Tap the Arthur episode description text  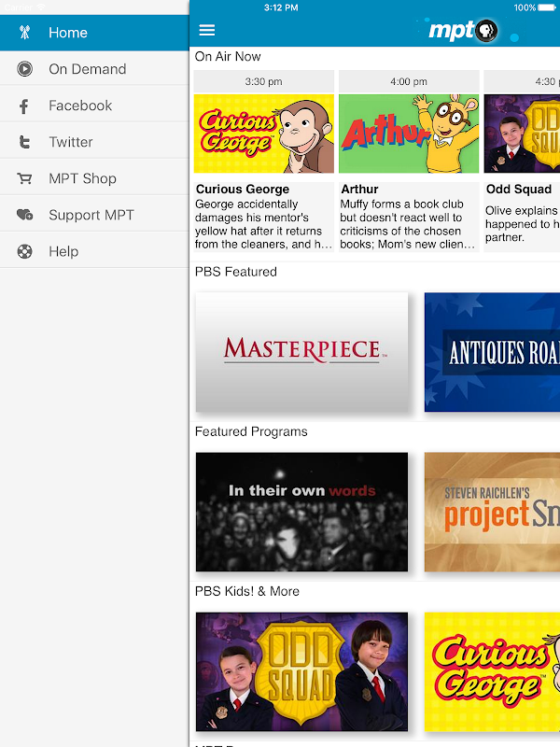pyautogui.click(x=409, y=224)
